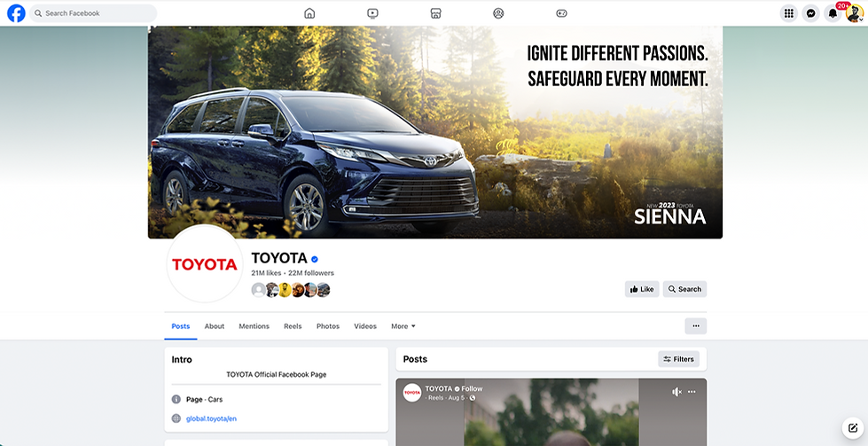This screenshot has width=868, height=446.
Task: Click the TOYOTA Official Facebook Page text
Action: pos(277,374)
